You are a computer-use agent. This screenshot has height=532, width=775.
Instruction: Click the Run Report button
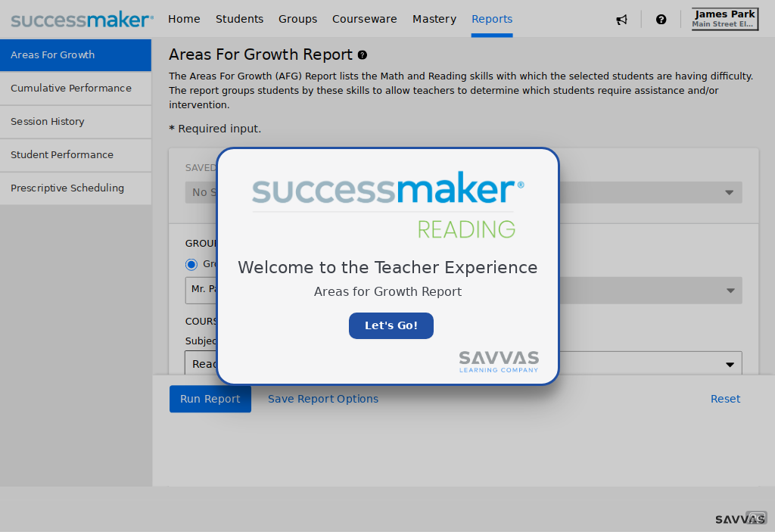point(210,399)
